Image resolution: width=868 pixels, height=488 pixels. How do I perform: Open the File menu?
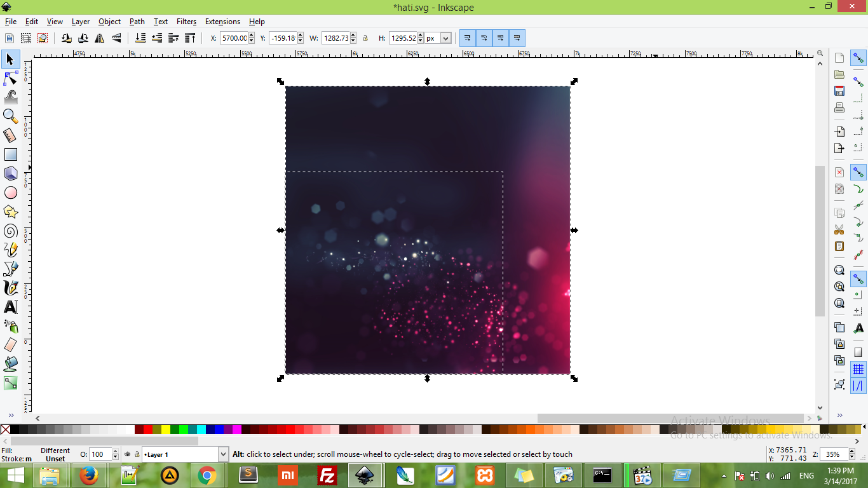[x=11, y=22]
